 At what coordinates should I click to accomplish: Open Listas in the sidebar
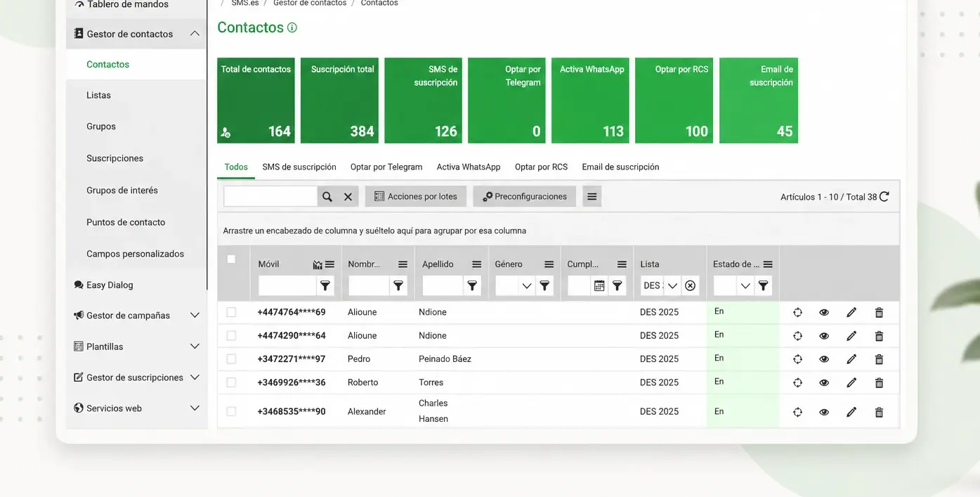(98, 96)
